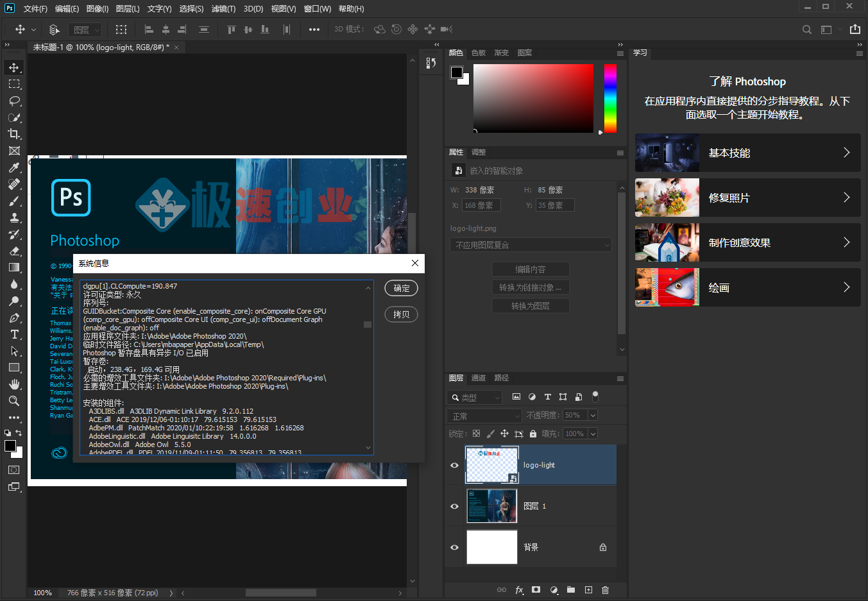Hide the 图层 1 layer
This screenshot has height=601, width=868.
pyautogui.click(x=455, y=506)
